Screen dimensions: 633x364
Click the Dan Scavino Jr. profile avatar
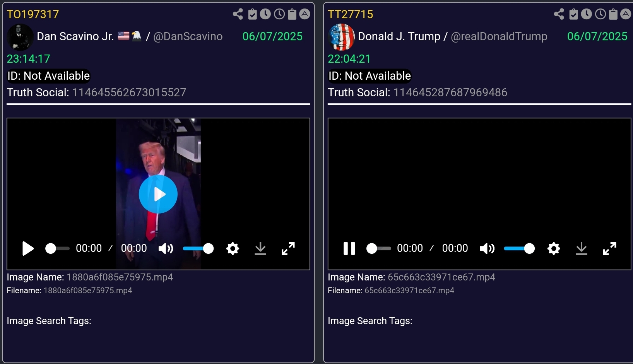pyautogui.click(x=20, y=37)
